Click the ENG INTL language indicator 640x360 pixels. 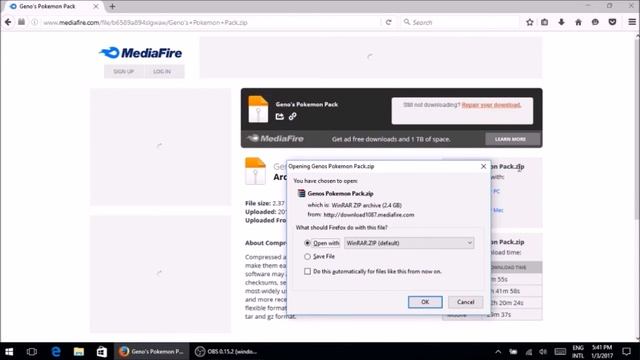(x=578, y=351)
